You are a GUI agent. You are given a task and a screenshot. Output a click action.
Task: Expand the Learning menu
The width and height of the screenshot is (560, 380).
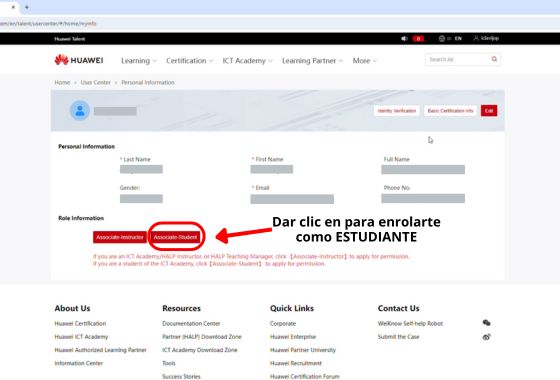pyautogui.click(x=139, y=61)
